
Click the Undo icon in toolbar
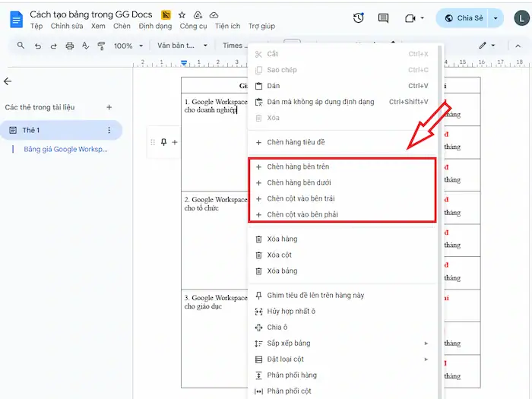[38, 46]
